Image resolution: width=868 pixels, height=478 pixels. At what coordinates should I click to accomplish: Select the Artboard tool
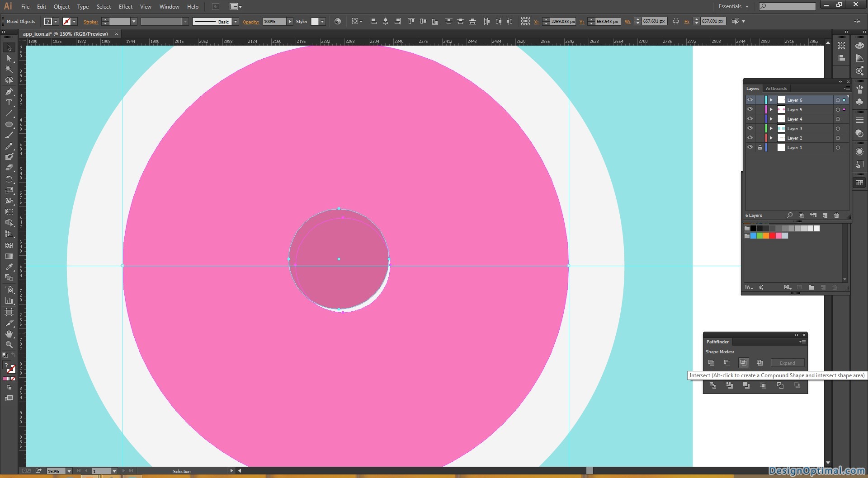click(x=9, y=312)
